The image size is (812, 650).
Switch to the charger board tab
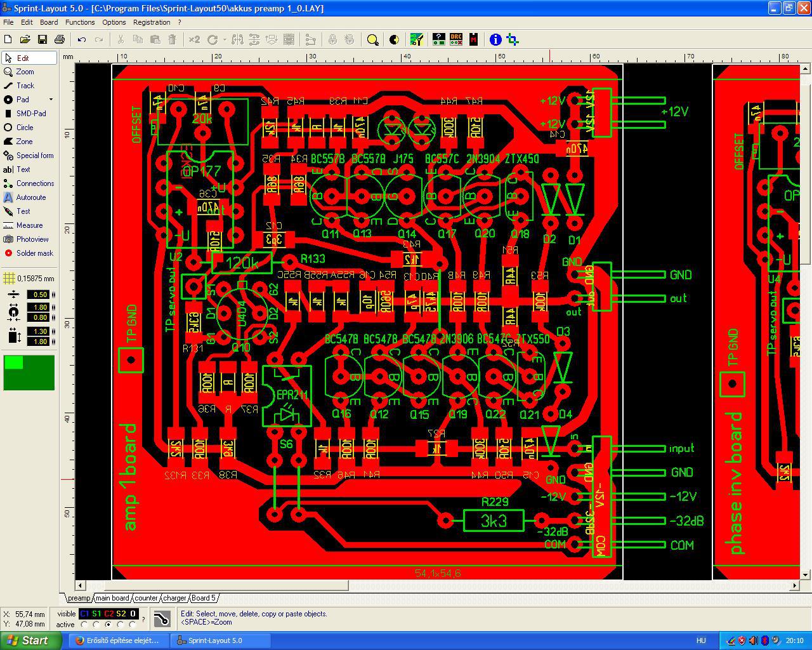(174, 598)
